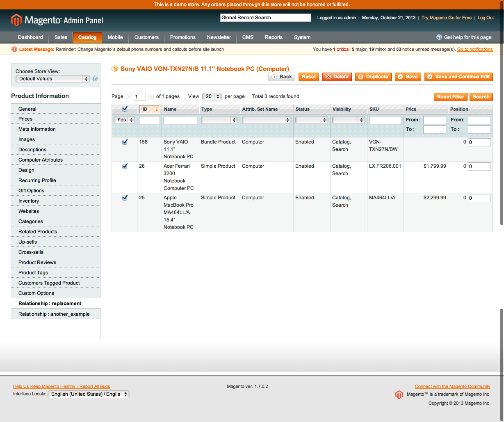
Task: Open the Go to notifications link
Action: pyautogui.click(x=475, y=49)
